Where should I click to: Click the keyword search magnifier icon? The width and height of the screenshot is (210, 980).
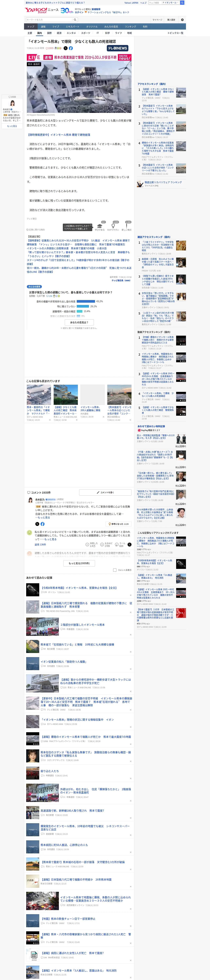click(x=75, y=20)
